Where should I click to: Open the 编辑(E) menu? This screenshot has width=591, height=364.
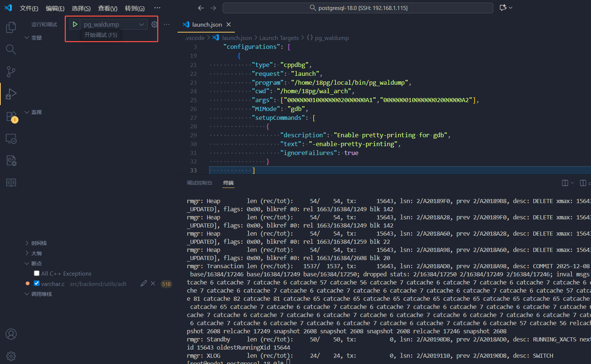pyautogui.click(x=55, y=8)
